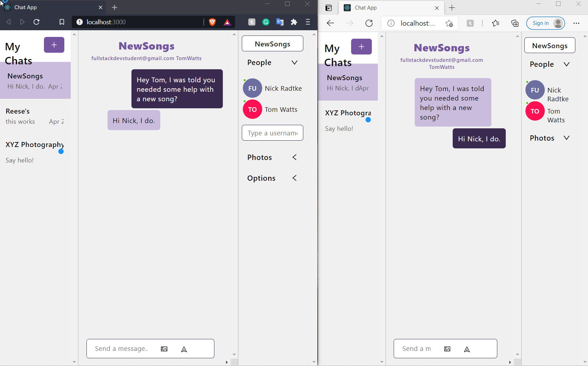Open a new tab in Edge
Image resolution: width=588 pixels, height=366 pixels.
(x=452, y=8)
